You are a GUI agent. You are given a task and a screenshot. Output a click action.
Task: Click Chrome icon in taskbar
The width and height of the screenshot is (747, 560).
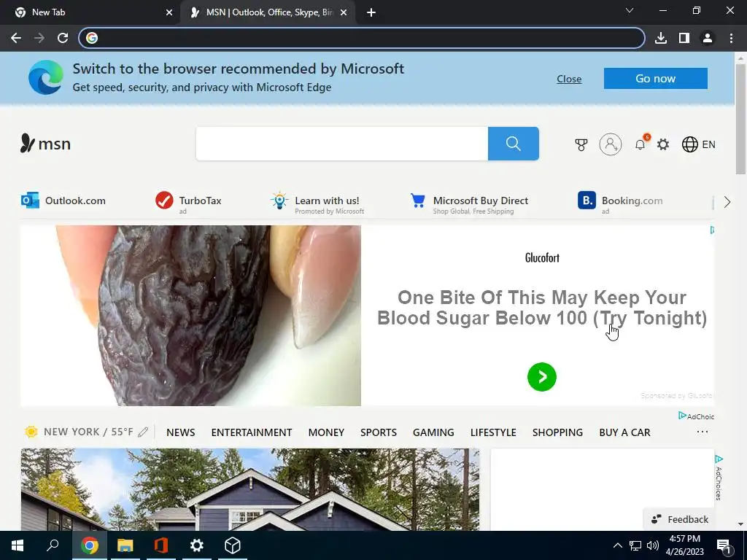point(90,545)
